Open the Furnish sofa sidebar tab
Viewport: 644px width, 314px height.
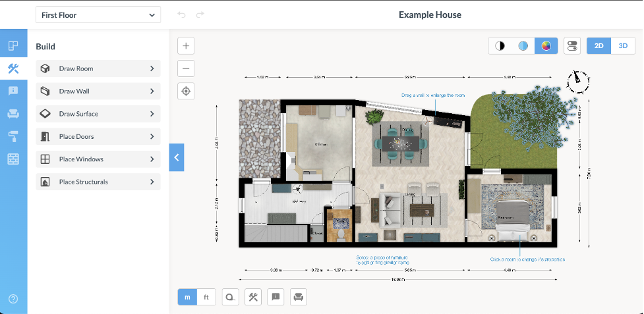[13, 114]
